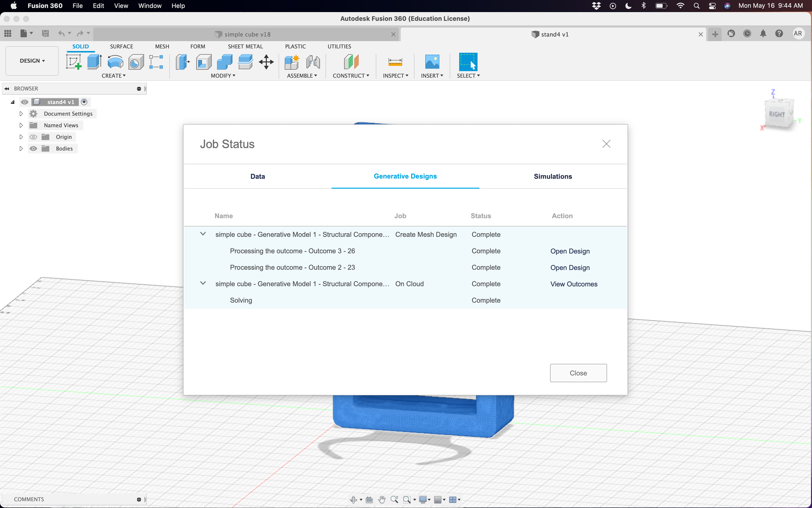Click the ViewCube RIGHT face
Screen dimensions: 812x508
coord(777,114)
